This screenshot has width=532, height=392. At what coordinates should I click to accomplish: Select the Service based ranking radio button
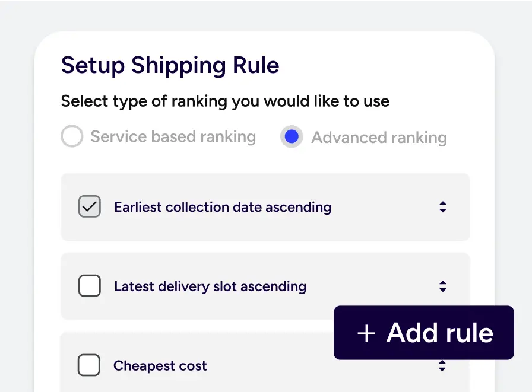[72, 137]
